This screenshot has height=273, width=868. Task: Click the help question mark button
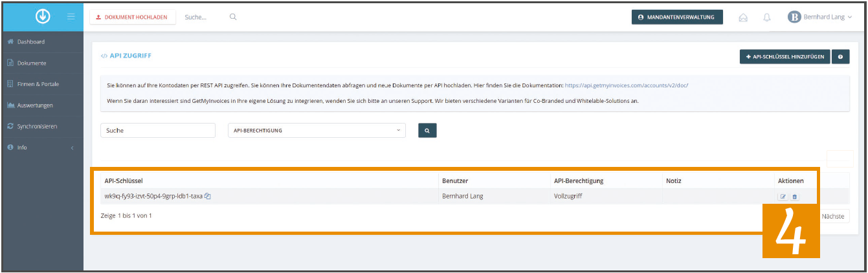click(x=840, y=57)
